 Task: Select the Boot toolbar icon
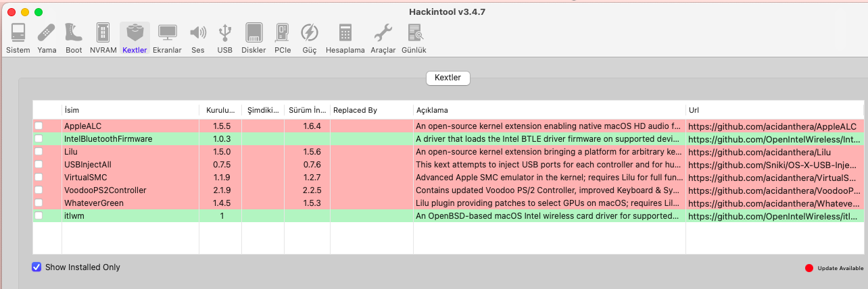pos(74,38)
